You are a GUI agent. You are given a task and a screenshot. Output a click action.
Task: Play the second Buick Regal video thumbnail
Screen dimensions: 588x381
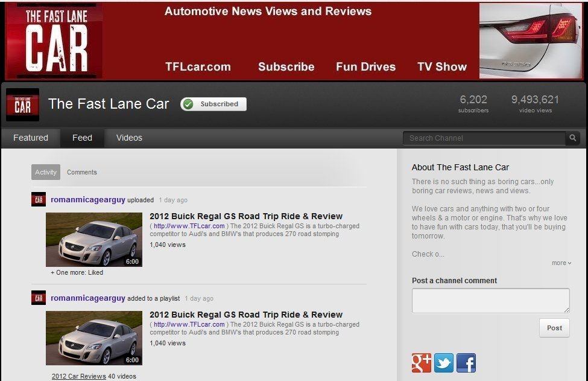coord(93,338)
